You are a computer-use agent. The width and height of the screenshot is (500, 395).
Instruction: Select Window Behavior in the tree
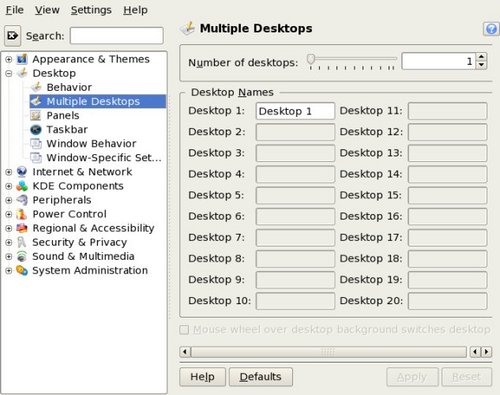[91, 143]
